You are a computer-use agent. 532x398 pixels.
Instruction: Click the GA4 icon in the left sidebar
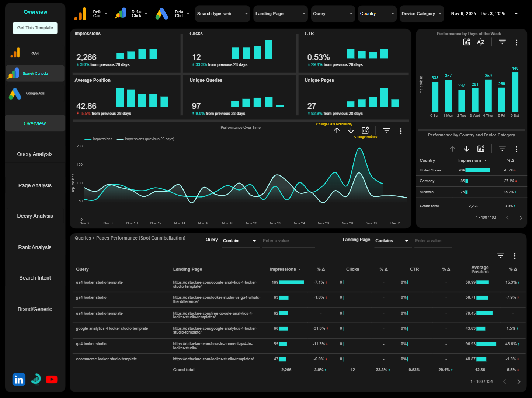[15, 53]
